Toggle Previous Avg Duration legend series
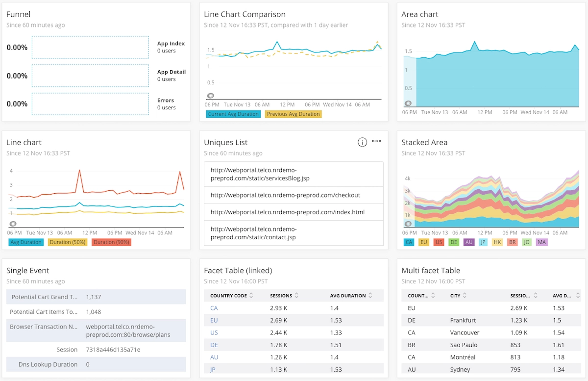 point(294,114)
